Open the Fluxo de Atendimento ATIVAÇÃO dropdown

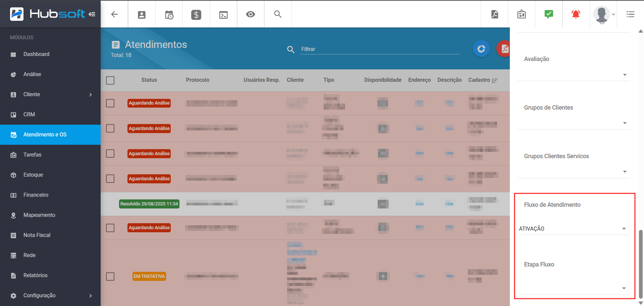point(573,229)
